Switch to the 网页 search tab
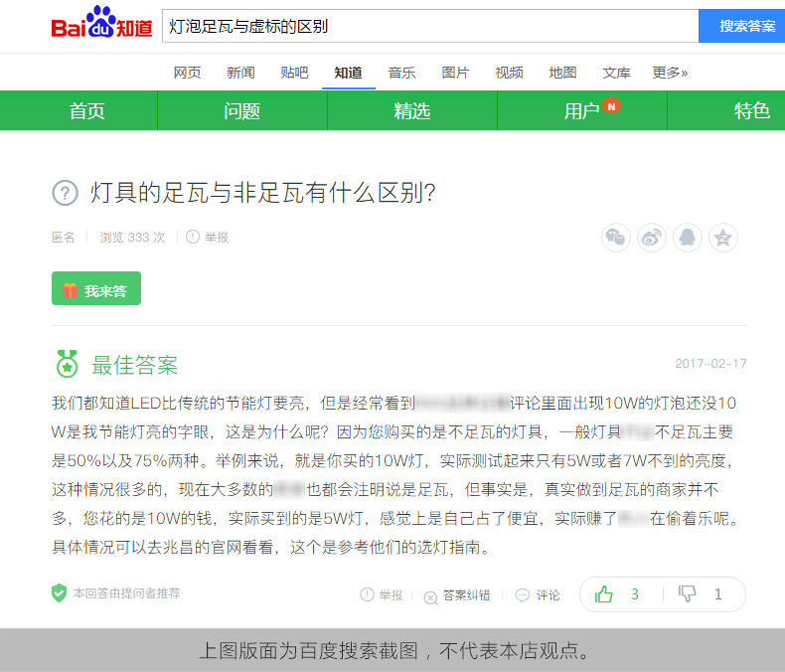The height and width of the screenshot is (672, 785). pos(187,73)
